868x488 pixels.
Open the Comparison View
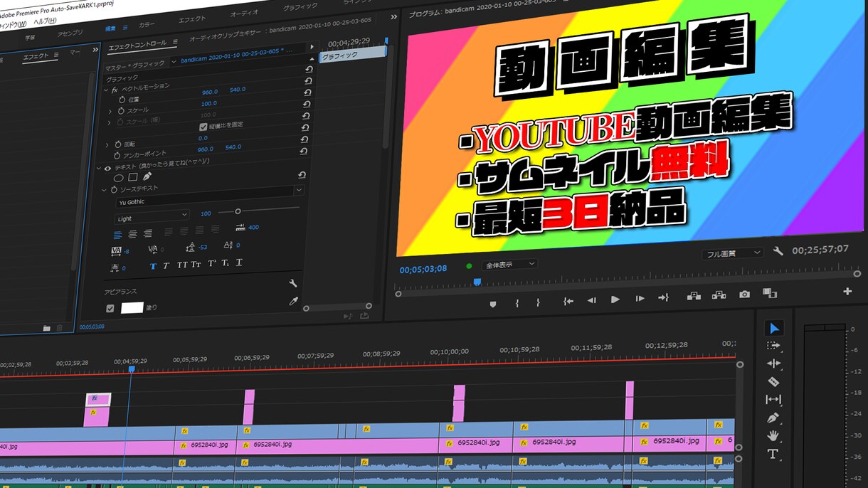(769, 292)
